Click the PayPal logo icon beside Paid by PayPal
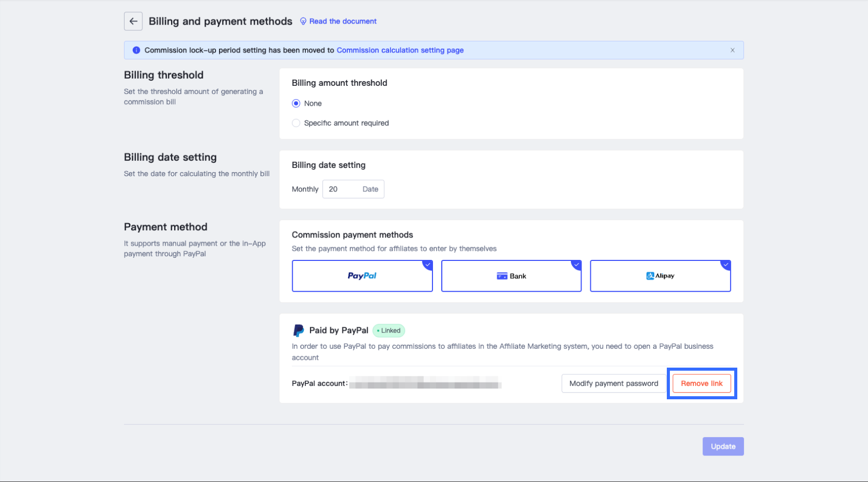Screen dimensions: 868x482 point(298,331)
